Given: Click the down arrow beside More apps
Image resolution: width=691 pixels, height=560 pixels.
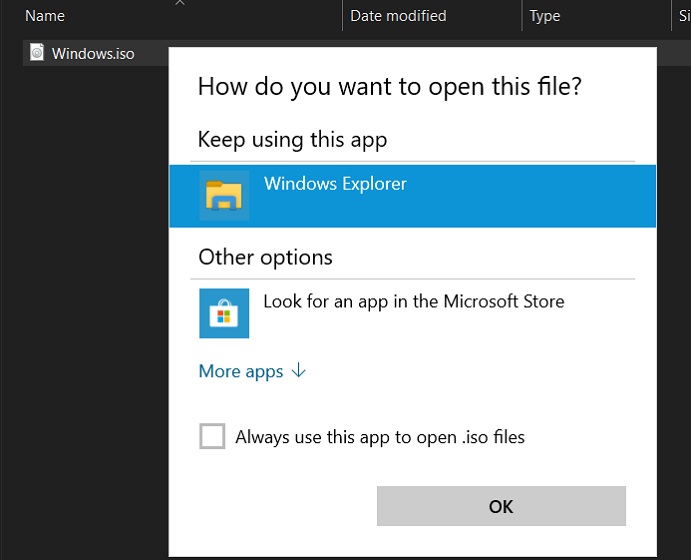Looking at the screenshot, I should point(298,371).
